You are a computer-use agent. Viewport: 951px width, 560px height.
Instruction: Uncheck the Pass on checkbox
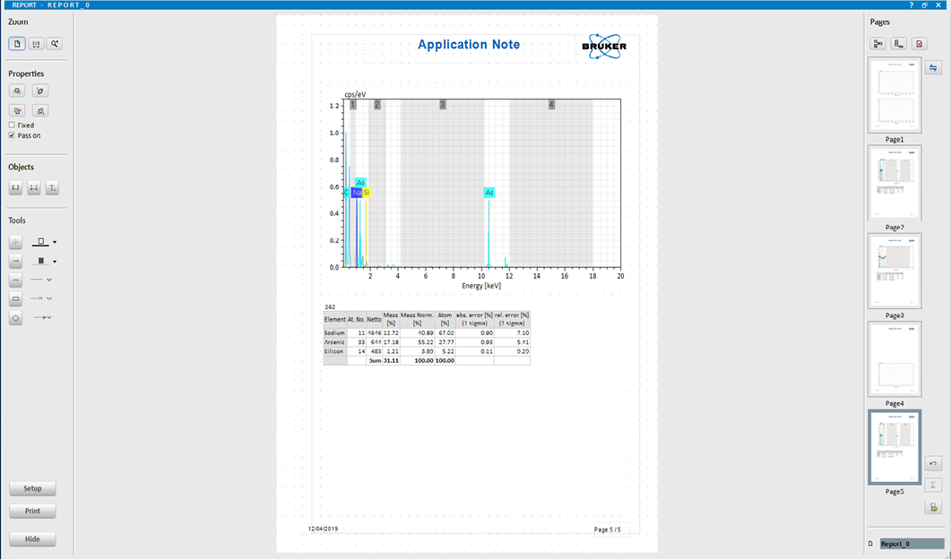click(x=12, y=135)
